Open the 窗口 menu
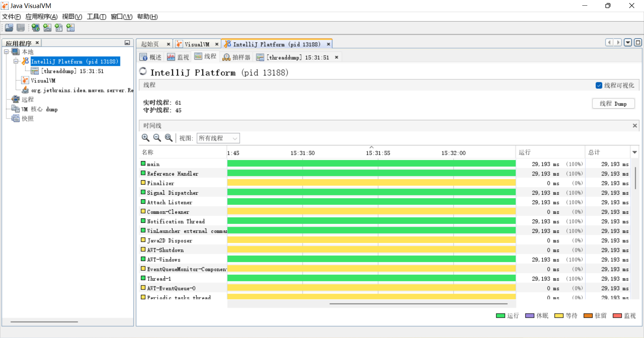 pyautogui.click(x=121, y=17)
